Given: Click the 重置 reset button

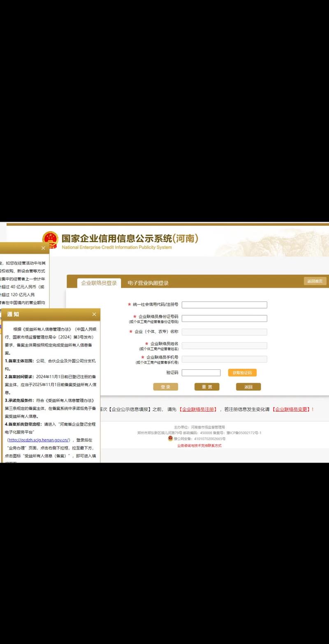Looking at the screenshot, I should pos(207,387).
